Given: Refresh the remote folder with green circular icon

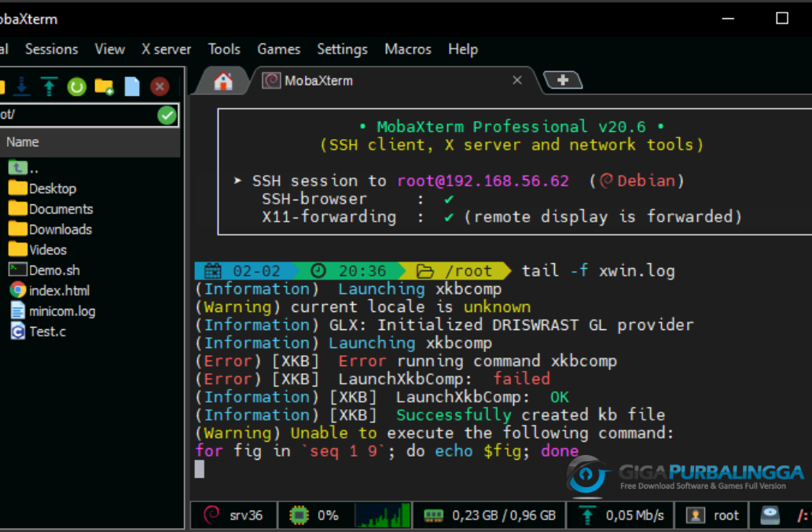Looking at the screenshot, I should click(77, 86).
